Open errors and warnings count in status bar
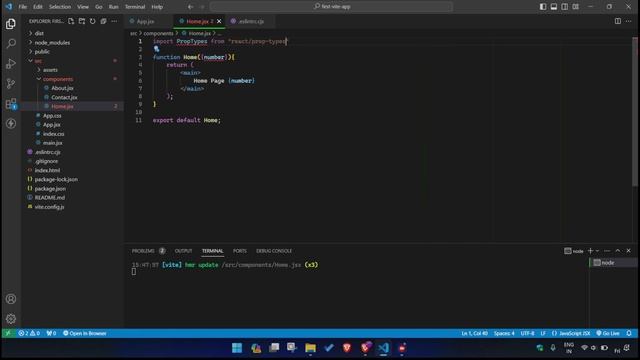640x360 pixels. [x=29, y=333]
